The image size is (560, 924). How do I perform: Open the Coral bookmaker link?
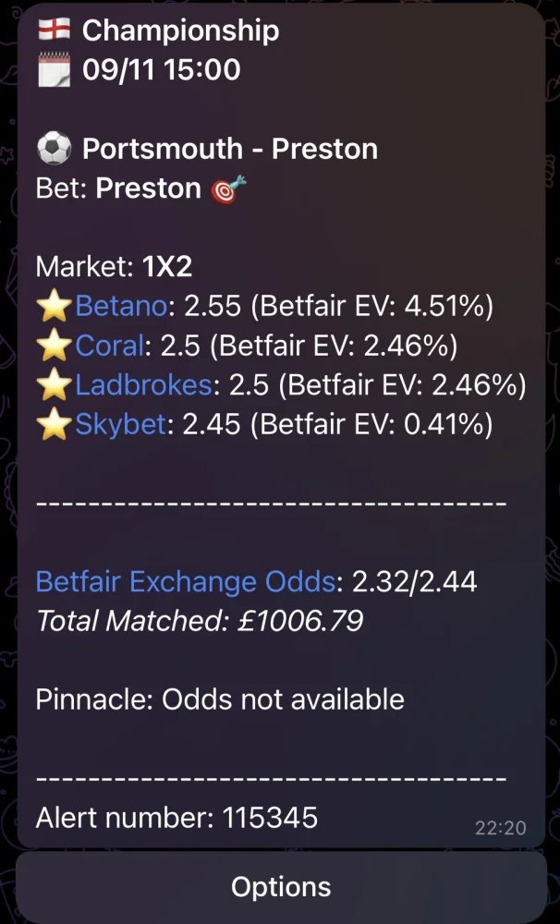pos(110,346)
